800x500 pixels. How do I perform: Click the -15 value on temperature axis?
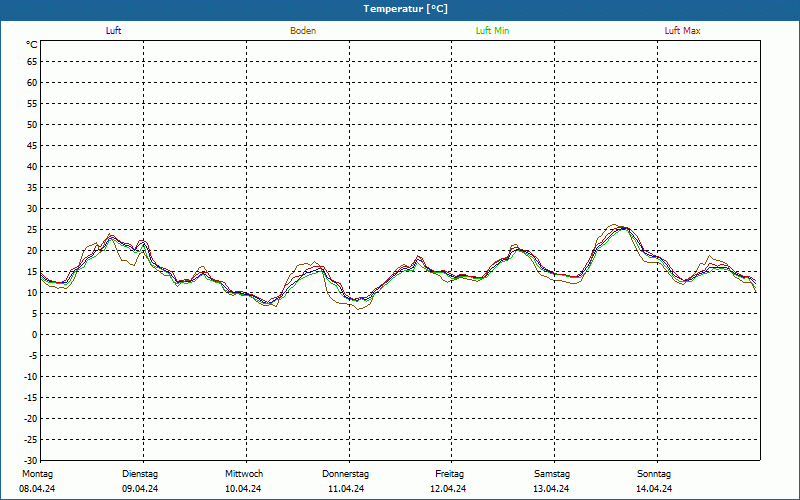(31, 397)
